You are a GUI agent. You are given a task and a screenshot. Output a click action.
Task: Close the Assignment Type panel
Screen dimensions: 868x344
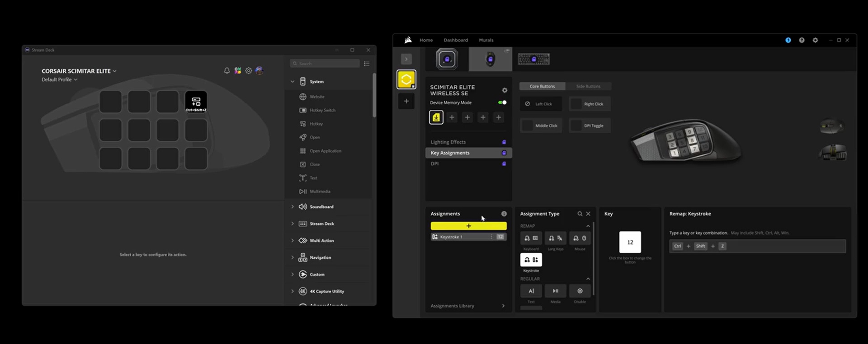click(x=588, y=214)
